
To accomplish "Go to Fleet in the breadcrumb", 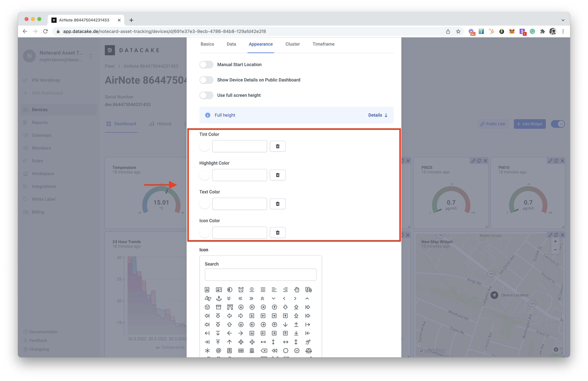I will click(x=109, y=66).
